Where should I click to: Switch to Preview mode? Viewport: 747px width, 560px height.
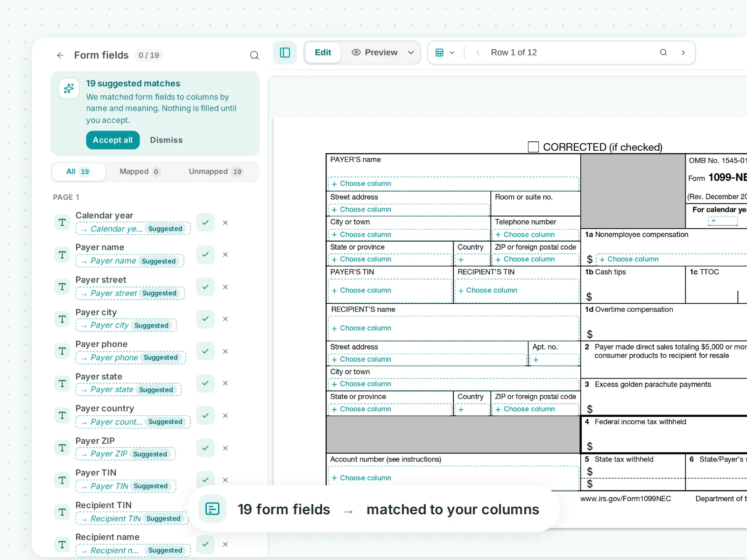coord(375,52)
